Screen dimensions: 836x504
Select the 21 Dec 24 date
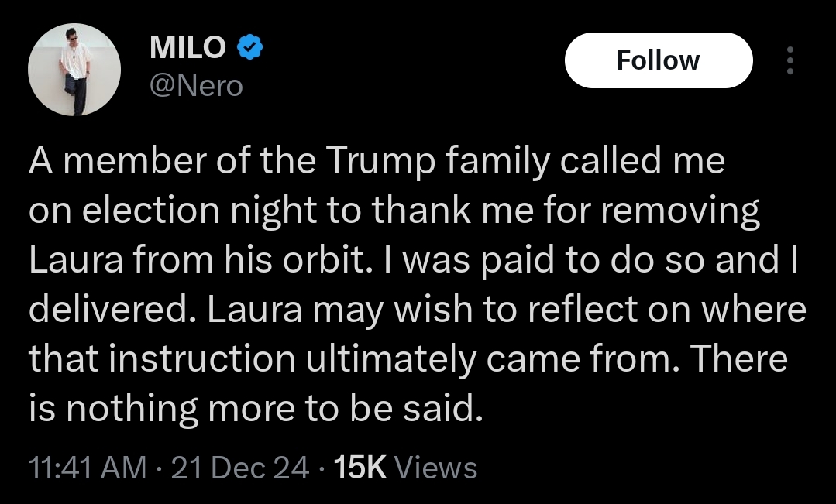click(x=240, y=468)
